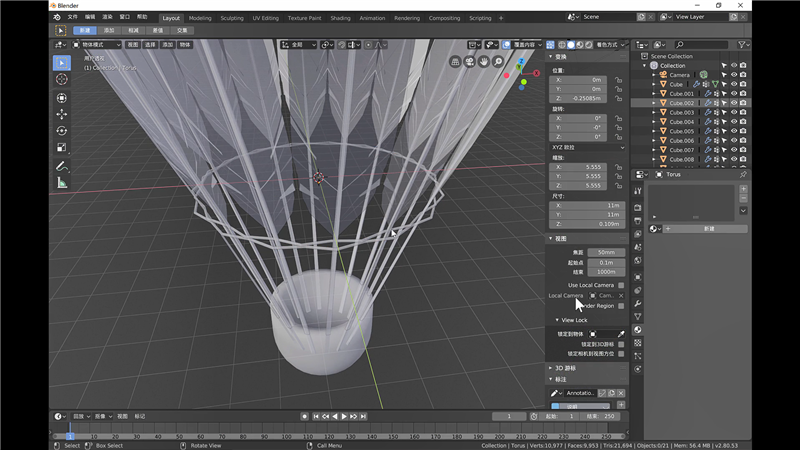Screen dimensions: 800x450
Task: Add material slot with plus button
Action: pyautogui.click(x=743, y=189)
